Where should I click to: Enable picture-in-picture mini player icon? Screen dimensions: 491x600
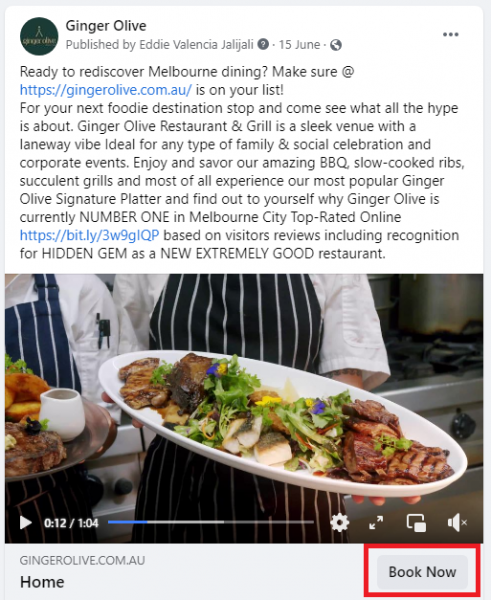tap(416, 523)
